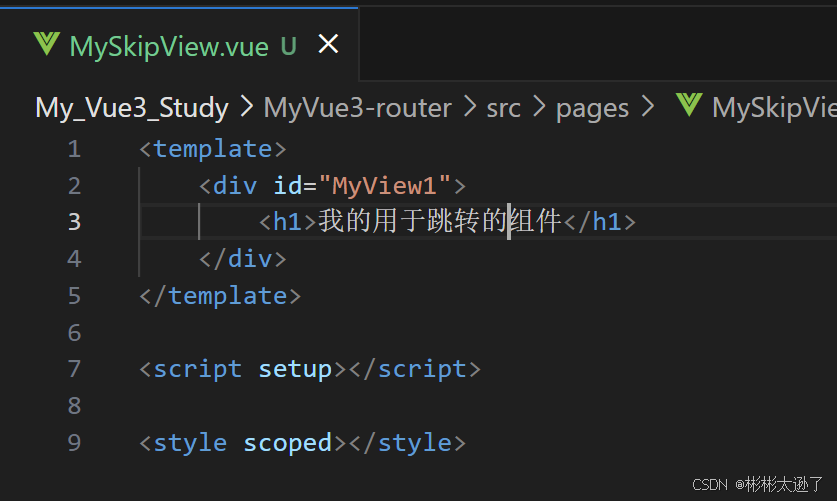The image size is (837, 501).
Task: Click the scoped attribute on line 9
Action: point(288,443)
